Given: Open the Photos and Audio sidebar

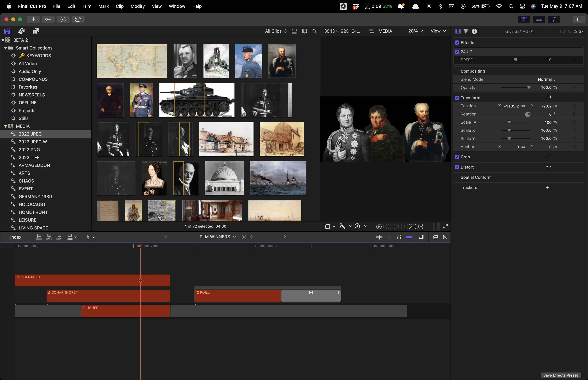Looking at the screenshot, I should click(21, 31).
